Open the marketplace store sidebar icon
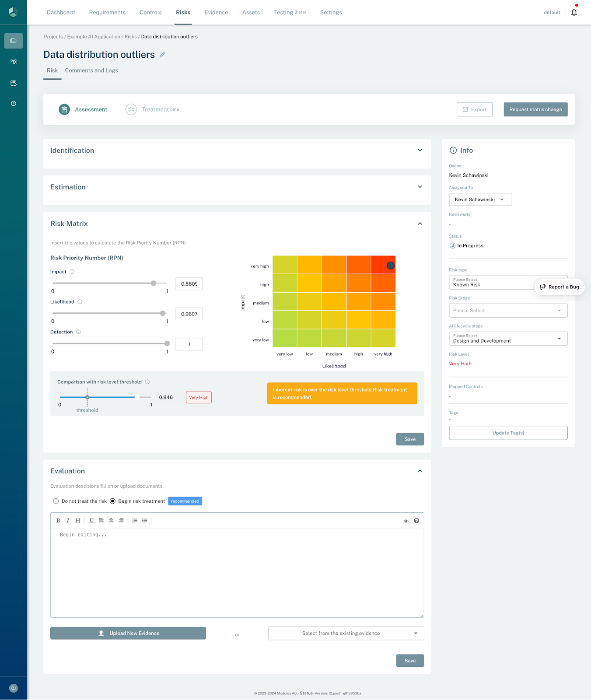Screen dimensions: 591x700 coord(14,83)
